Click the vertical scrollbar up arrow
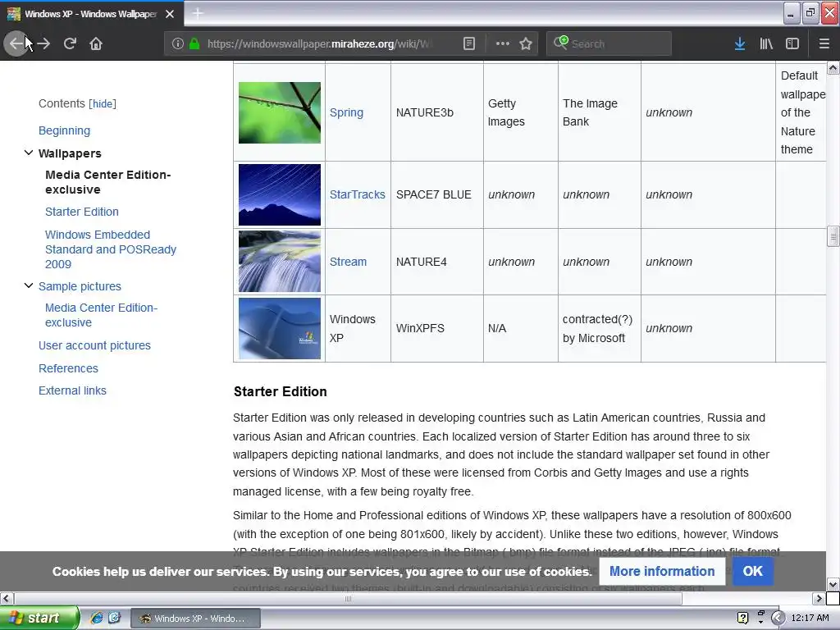 833,67
